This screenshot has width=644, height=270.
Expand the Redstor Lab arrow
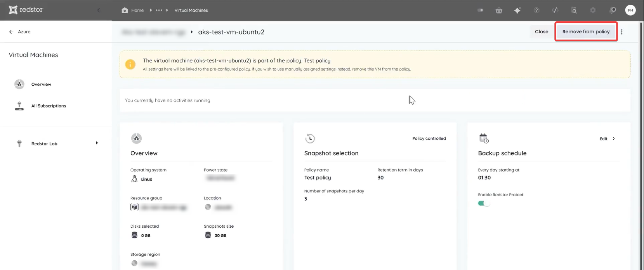pyautogui.click(x=97, y=143)
